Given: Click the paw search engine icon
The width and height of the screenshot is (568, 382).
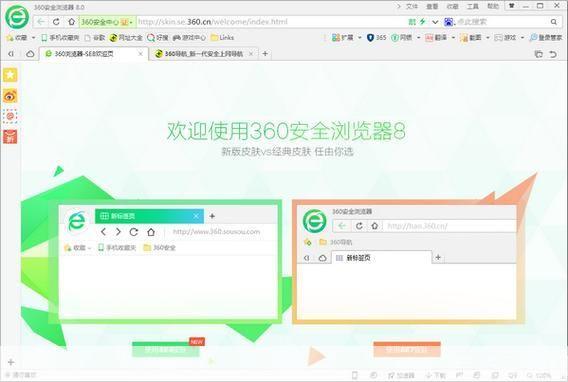Looking at the screenshot, I should tap(448, 22).
